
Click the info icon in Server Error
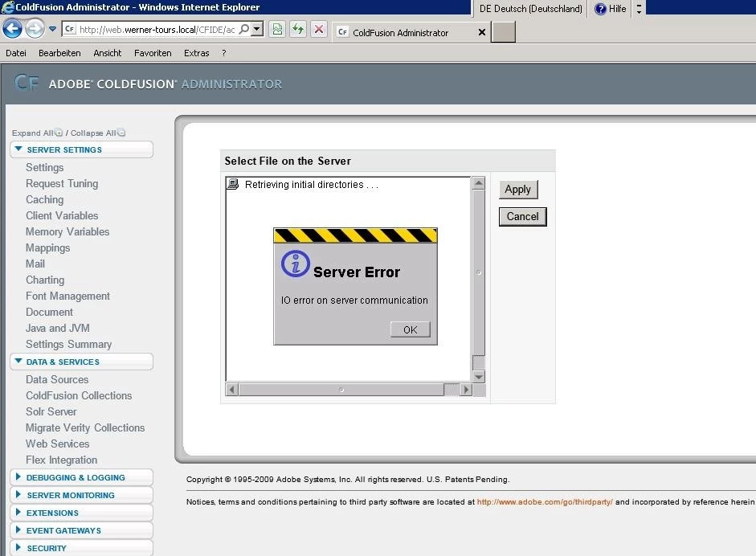(295, 264)
